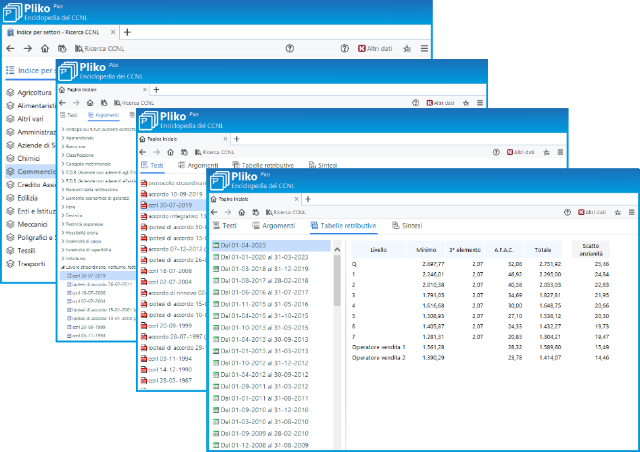This screenshot has height=452, width=640.
Task: Select Testi tab in third Pliko window
Action: point(152,165)
